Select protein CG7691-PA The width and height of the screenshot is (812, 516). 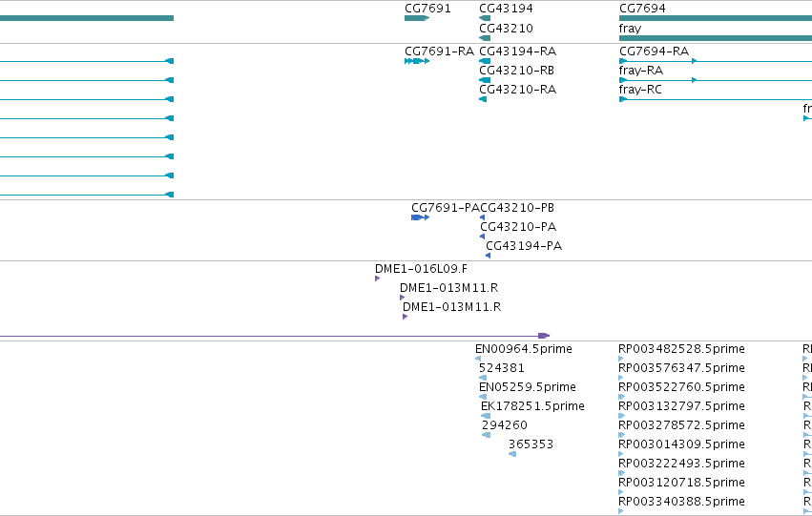(x=446, y=208)
